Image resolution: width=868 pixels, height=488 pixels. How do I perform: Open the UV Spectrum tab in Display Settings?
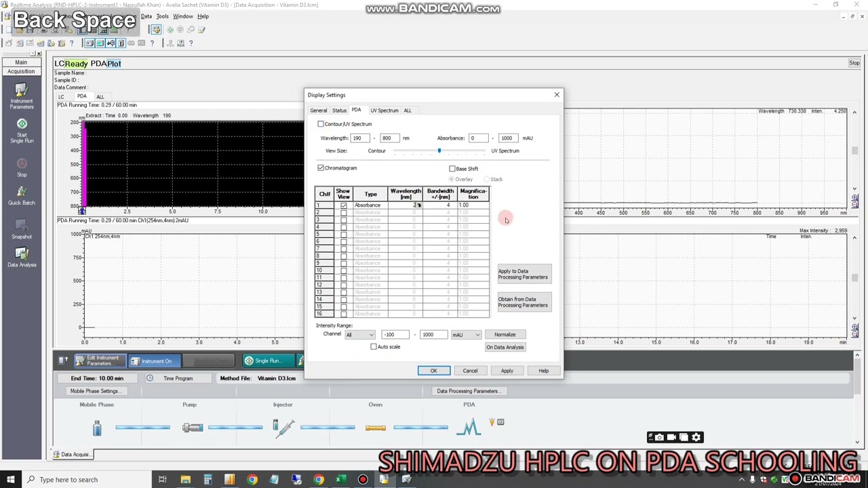(x=384, y=110)
